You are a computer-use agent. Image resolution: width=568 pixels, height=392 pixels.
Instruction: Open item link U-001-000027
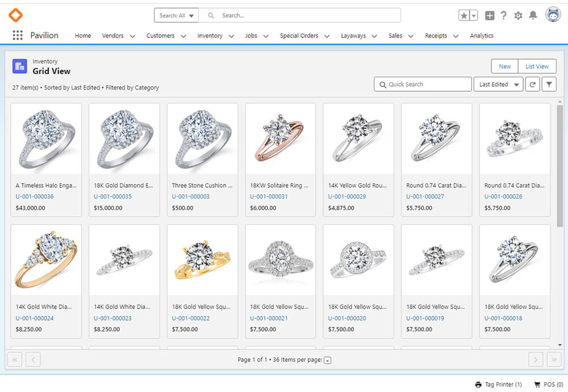coord(425,196)
